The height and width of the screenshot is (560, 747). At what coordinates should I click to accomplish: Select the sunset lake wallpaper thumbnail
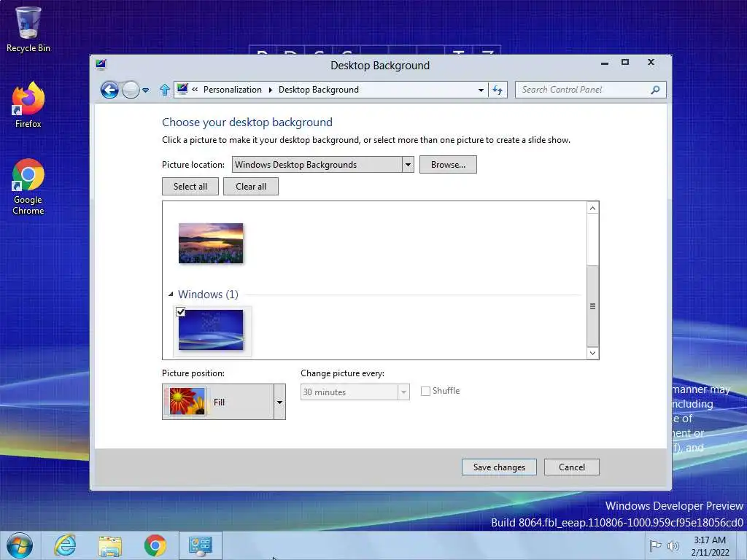pyautogui.click(x=211, y=243)
